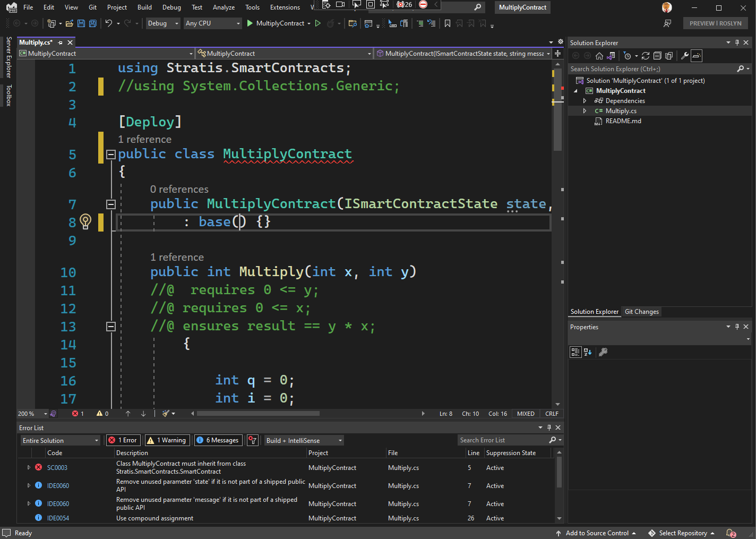The height and width of the screenshot is (539, 756).
Task: Click CRLF line ending indicator
Action: pyautogui.click(x=552, y=414)
